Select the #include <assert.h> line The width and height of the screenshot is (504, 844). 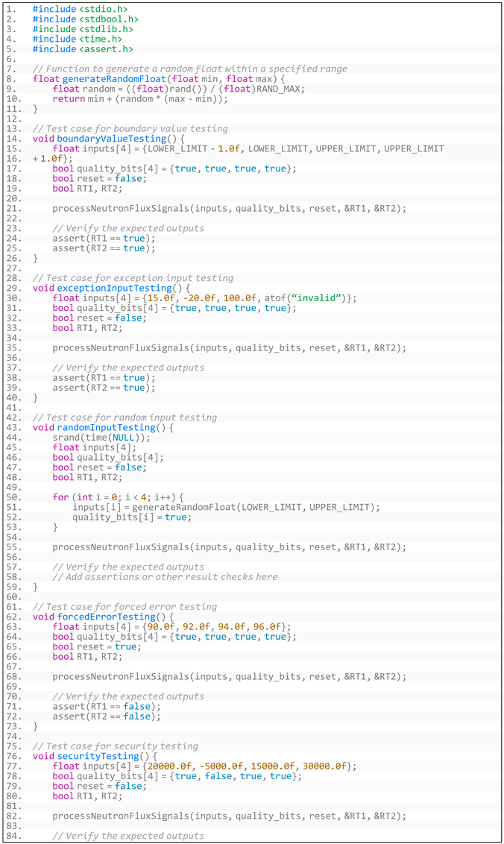click(82, 48)
